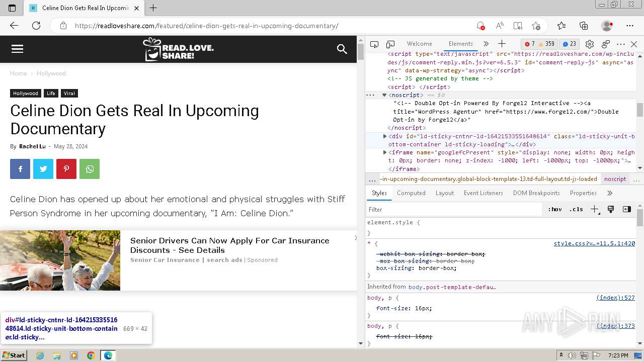
Task: Open Hollywood category tag
Action: 26,93
